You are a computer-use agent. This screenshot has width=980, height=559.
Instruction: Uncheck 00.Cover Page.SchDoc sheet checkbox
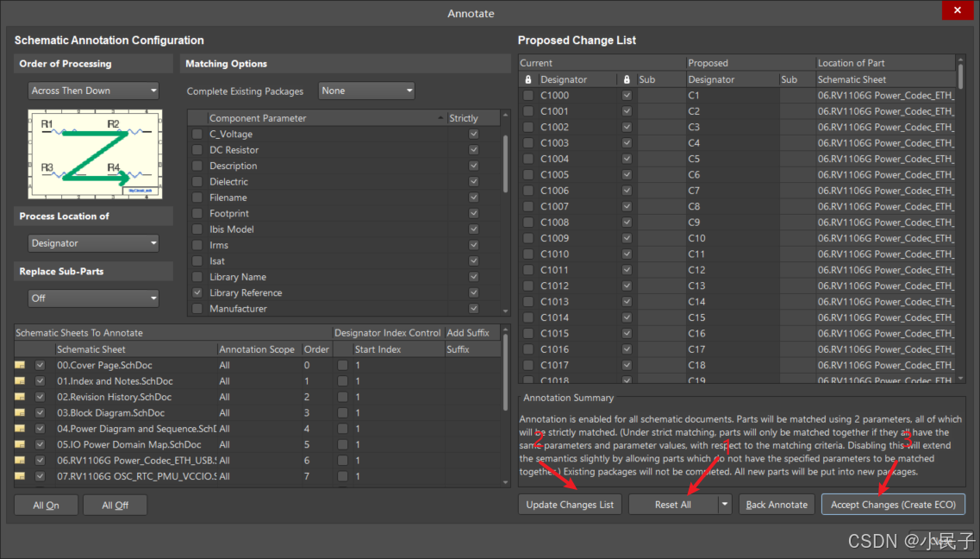click(x=40, y=365)
